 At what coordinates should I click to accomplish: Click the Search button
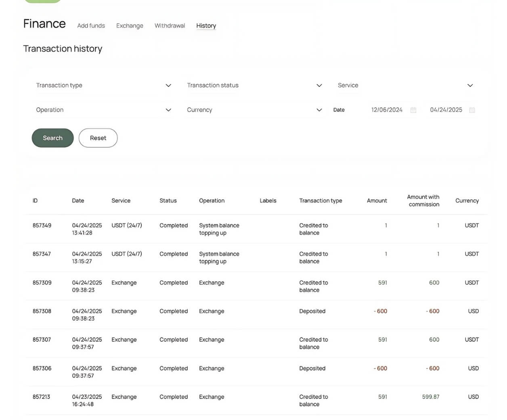tap(52, 138)
